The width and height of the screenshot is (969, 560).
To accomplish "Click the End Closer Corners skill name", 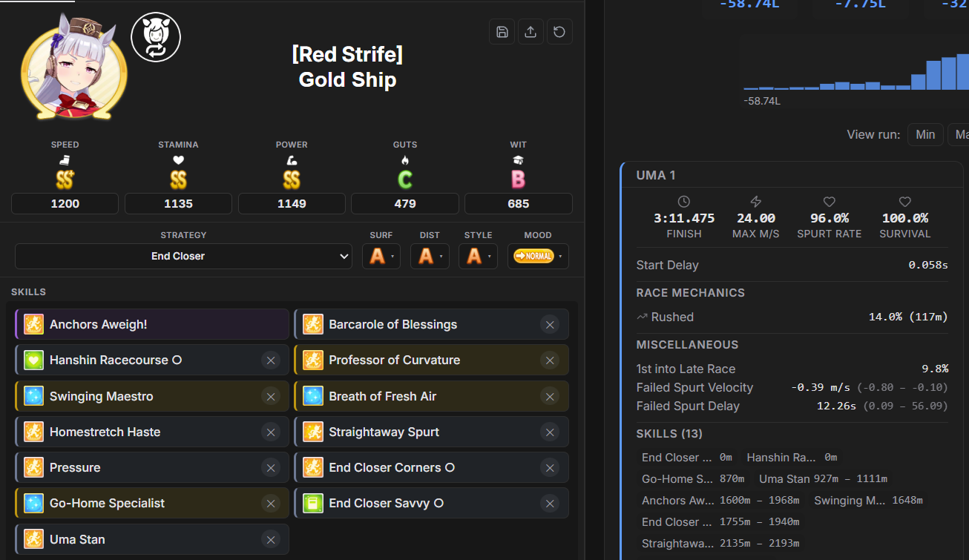I will pos(392,467).
